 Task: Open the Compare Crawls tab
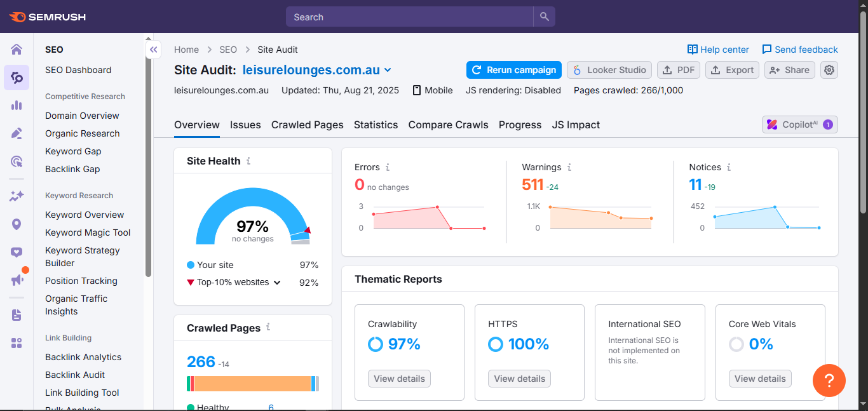coord(449,125)
